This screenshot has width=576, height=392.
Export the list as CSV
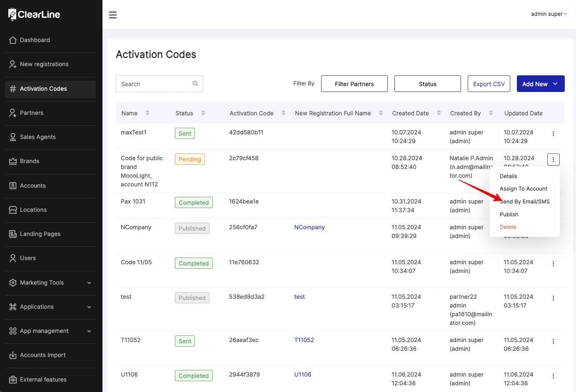pos(489,84)
